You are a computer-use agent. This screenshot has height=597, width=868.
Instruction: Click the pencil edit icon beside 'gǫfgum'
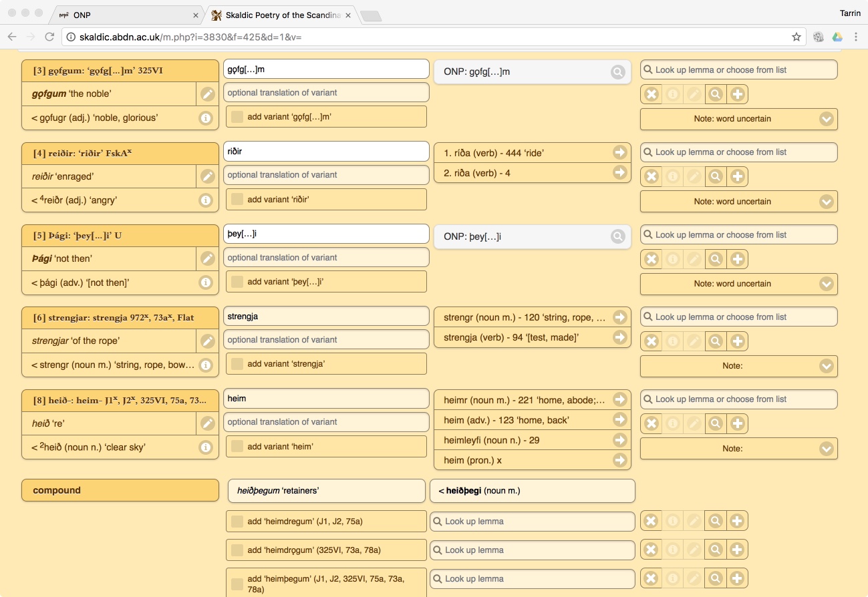[207, 94]
